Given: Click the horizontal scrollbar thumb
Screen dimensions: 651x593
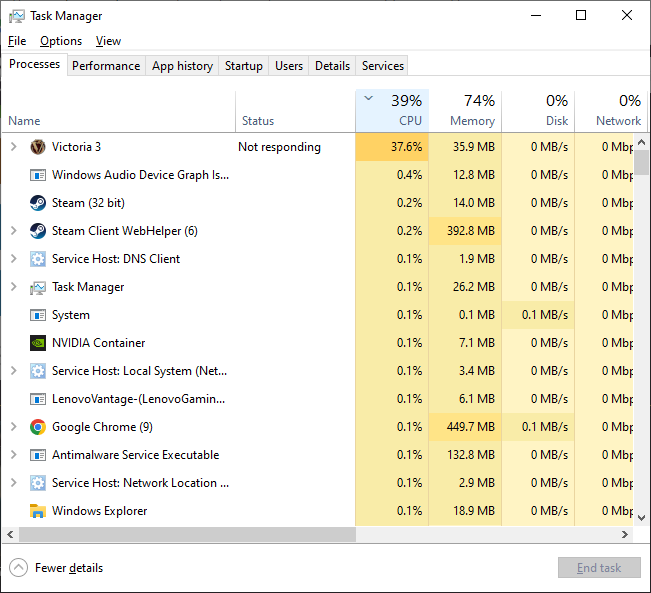Looking at the screenshot, I should (x=187, y=534).
